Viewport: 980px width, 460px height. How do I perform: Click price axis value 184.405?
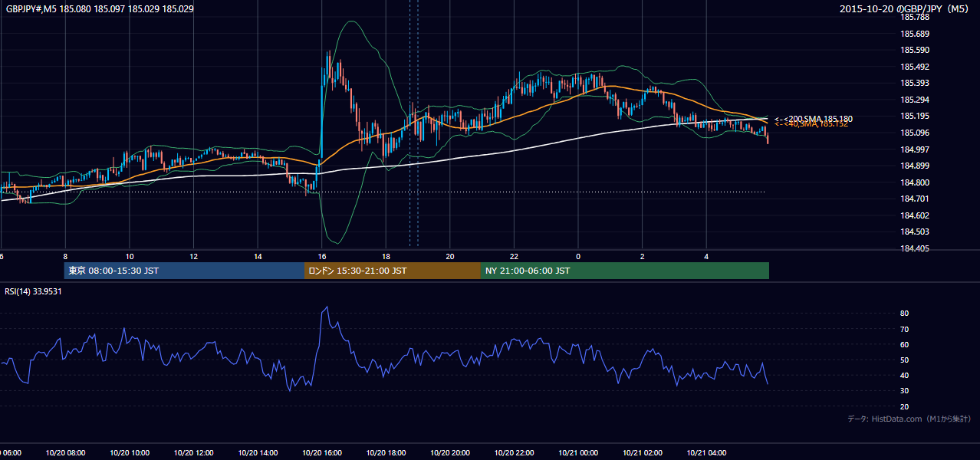pyautogui.click(x=914, y=248)
